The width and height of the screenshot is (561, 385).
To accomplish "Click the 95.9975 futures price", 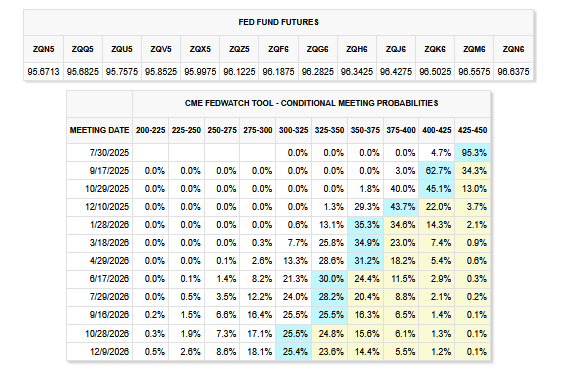I will tap(200, 72).
